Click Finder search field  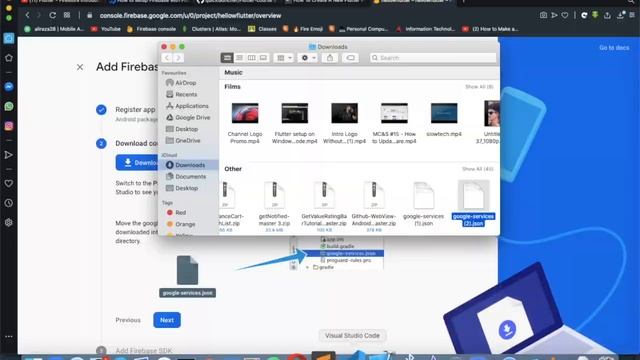click(x=433, y=58)
